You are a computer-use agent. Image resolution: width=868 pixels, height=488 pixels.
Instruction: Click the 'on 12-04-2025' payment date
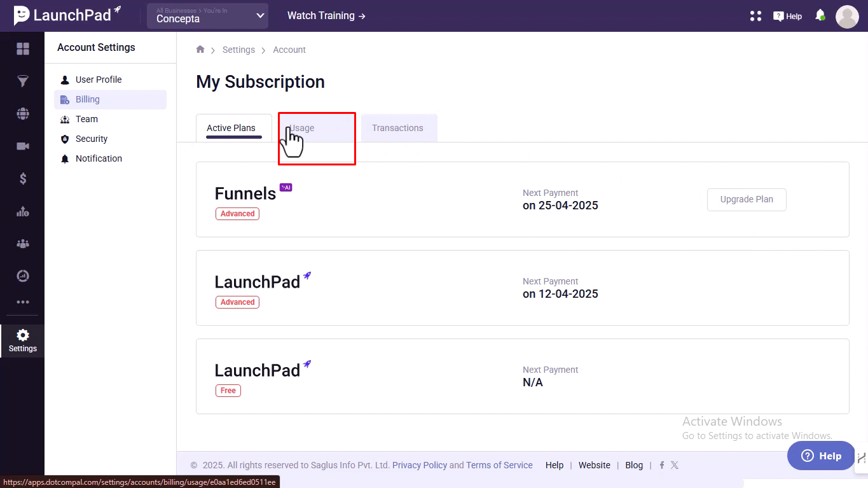pos(560,294)
